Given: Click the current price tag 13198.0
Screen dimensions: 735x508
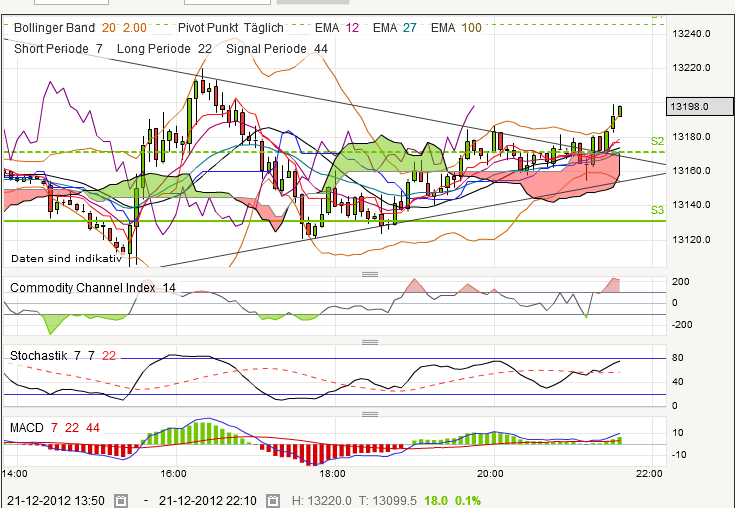Looking at the screenshot, I should coord(700,106).
